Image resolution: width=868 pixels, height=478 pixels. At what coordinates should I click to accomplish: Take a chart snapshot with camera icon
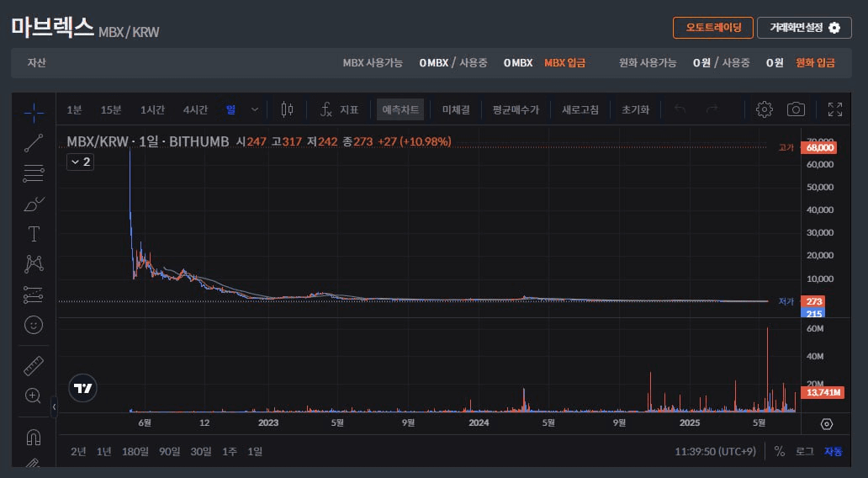[x=796, y=109]
